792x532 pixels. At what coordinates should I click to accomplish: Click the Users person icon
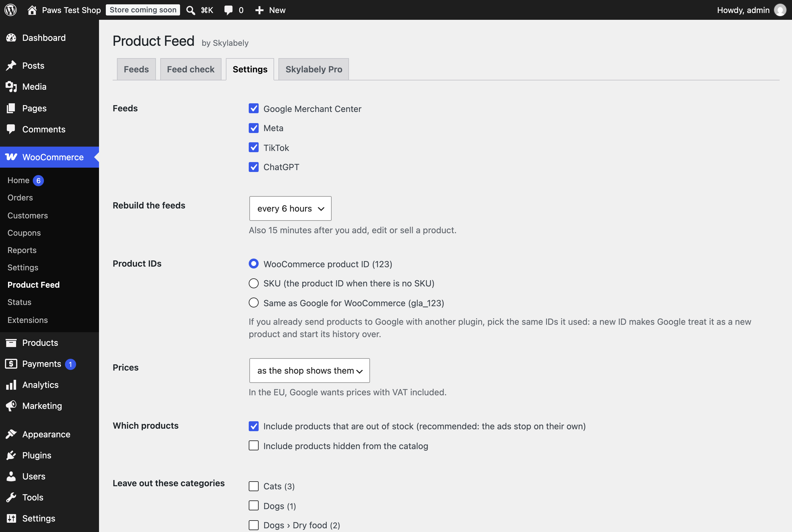click(11, 476)
